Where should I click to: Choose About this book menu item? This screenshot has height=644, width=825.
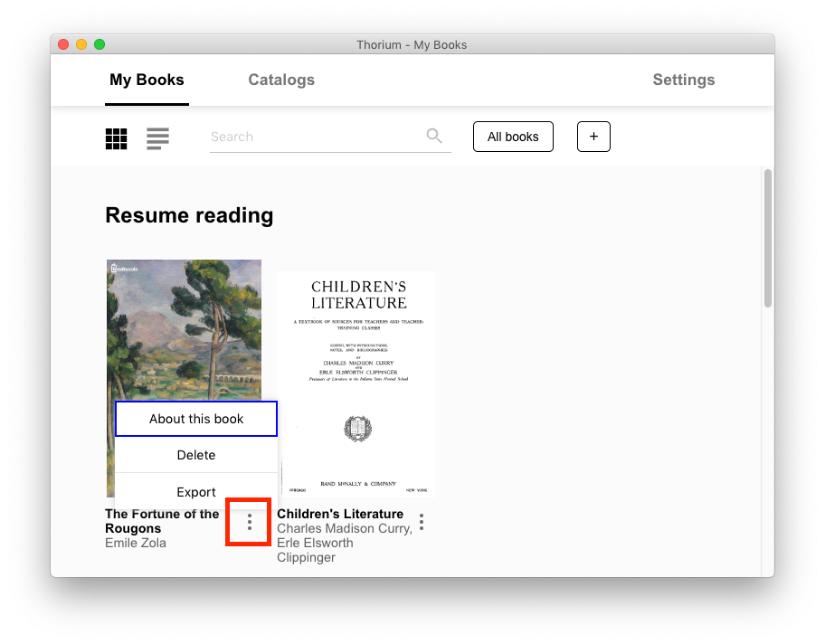(196, 419)
